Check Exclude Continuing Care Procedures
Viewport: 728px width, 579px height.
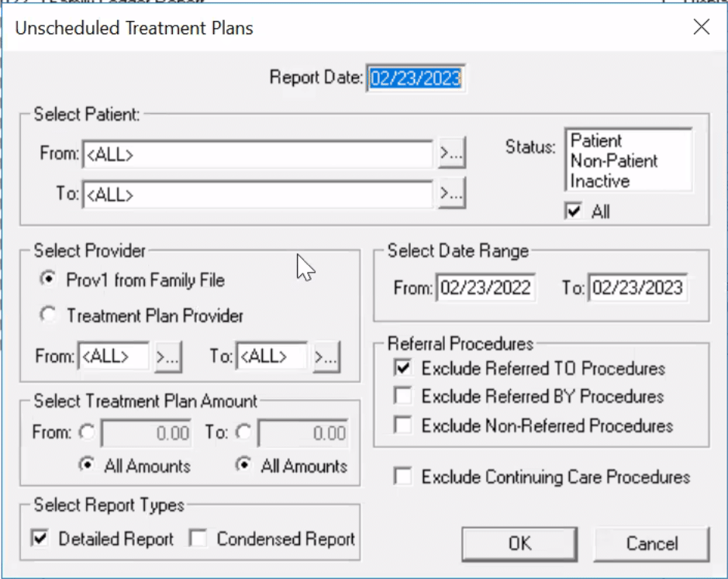402,477
